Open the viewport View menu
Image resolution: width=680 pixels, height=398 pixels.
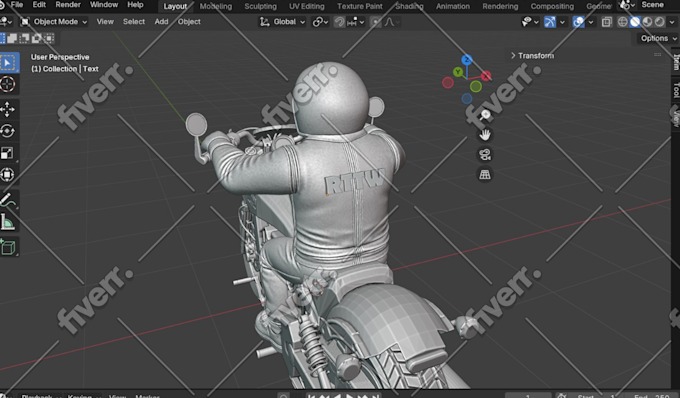[105, 22]
